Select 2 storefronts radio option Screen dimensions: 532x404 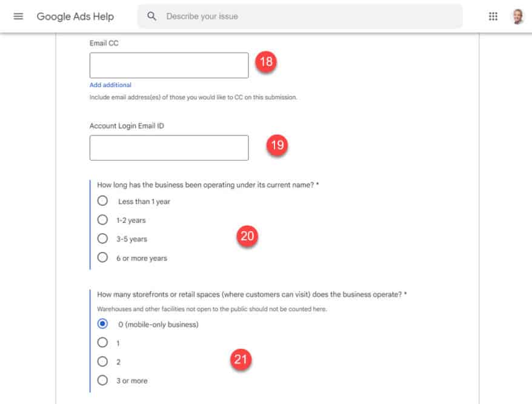point(102,362)
